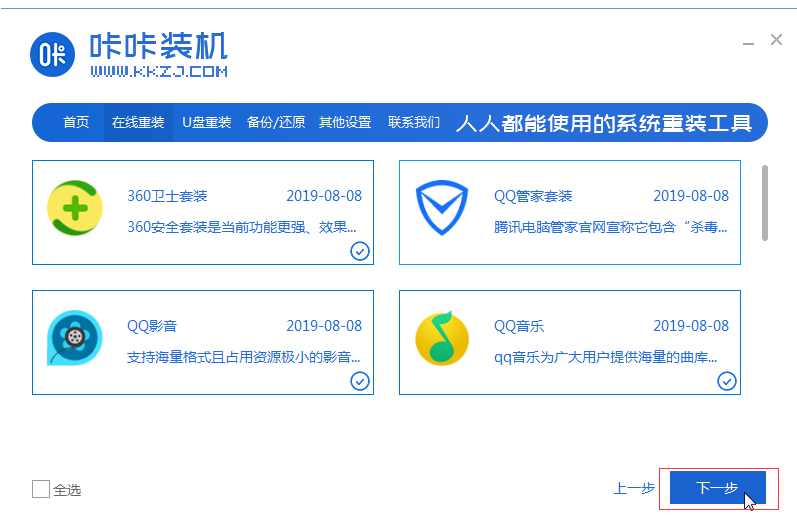Click the QQ管家套装 blue shield icon
The image size is (797, 525).
coord(442,208)
